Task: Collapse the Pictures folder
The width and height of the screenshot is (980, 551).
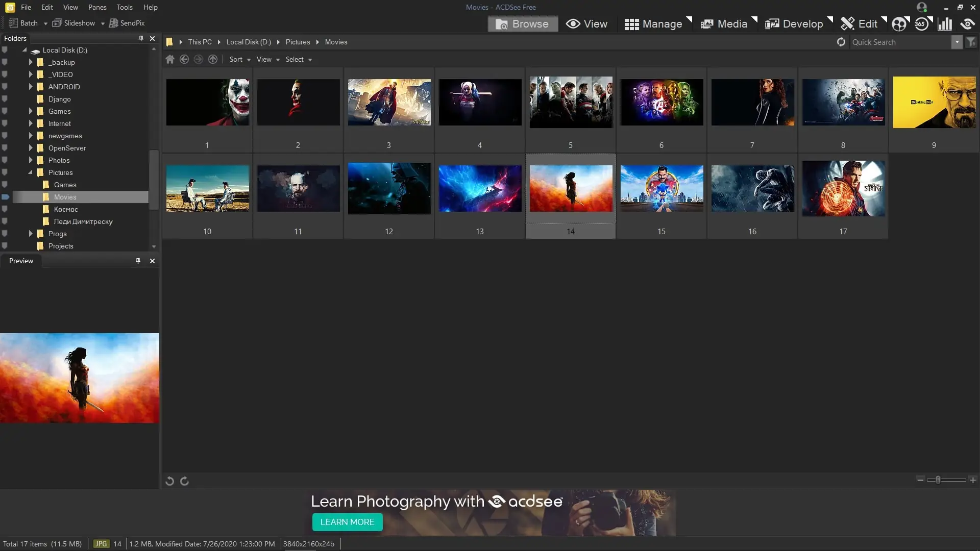Action: [x=31, y=172]
